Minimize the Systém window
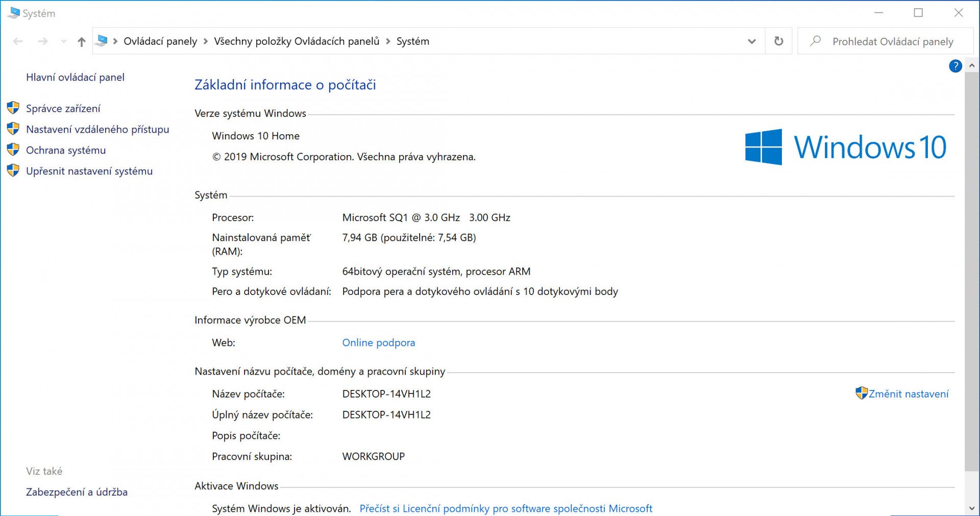Image resolution: width=980 pixels, height=516 pixels. (x=878, y=13)
